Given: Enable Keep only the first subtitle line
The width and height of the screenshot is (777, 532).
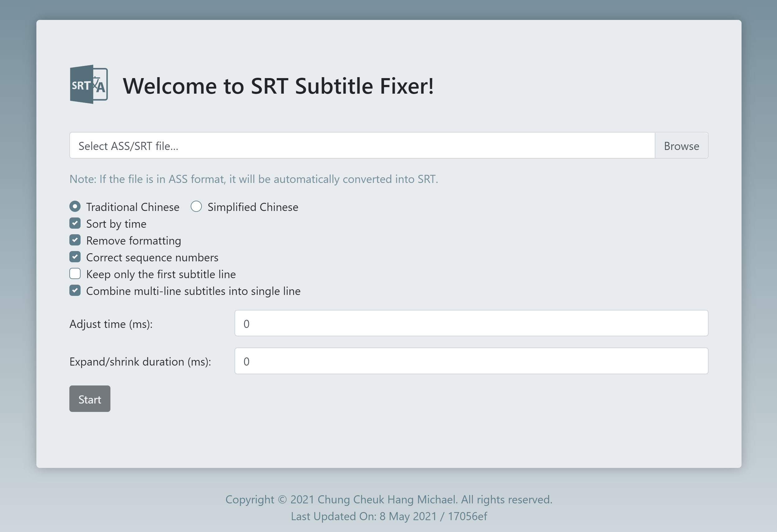Looking at the screenshot, I should click(x=75, y=273).
